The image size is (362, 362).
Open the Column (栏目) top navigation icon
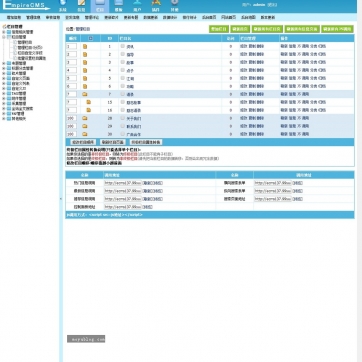[x=100, y=6]
